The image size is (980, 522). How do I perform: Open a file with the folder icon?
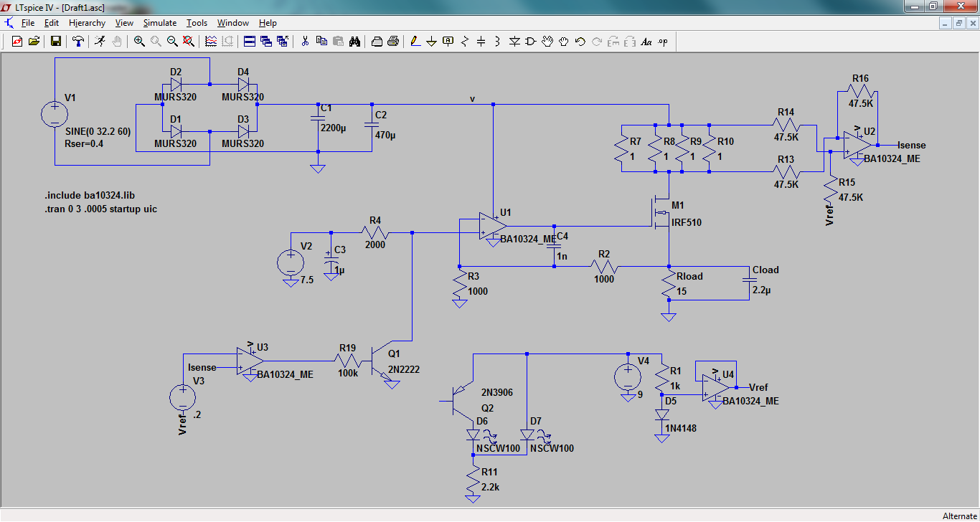[34, 42]
